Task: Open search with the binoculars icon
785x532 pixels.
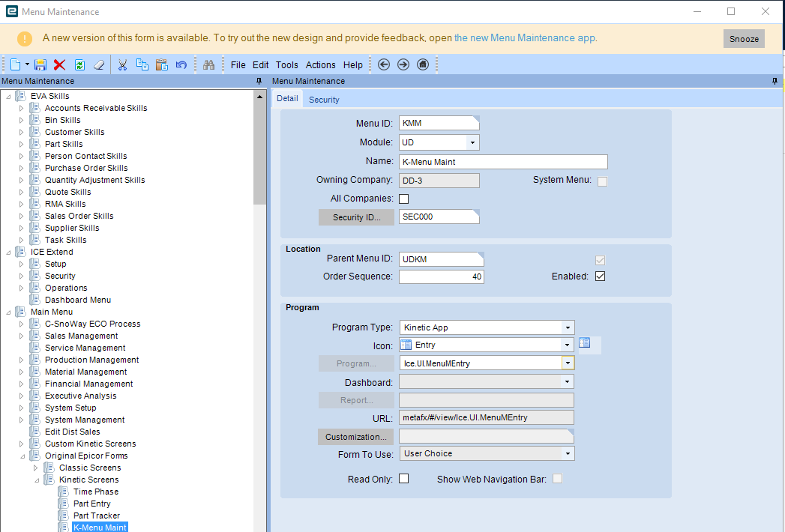Action: pos(209,65)
